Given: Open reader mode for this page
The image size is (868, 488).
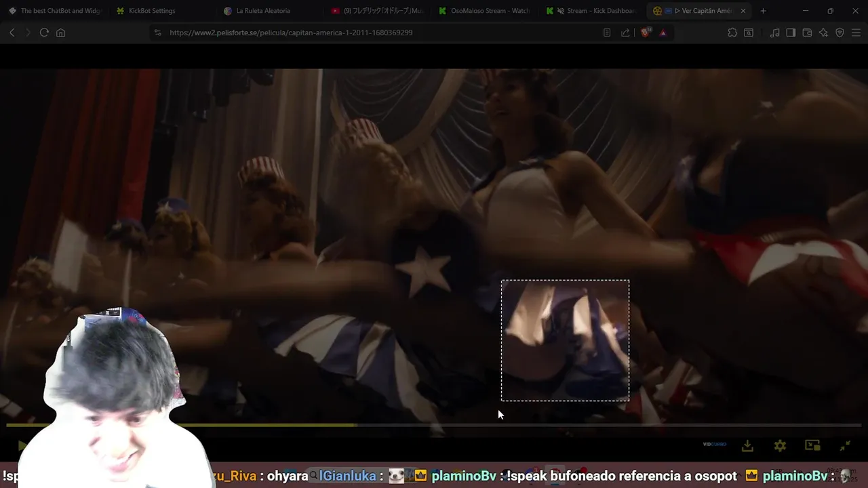Looking at the screenshot, I should click(607, 33).
